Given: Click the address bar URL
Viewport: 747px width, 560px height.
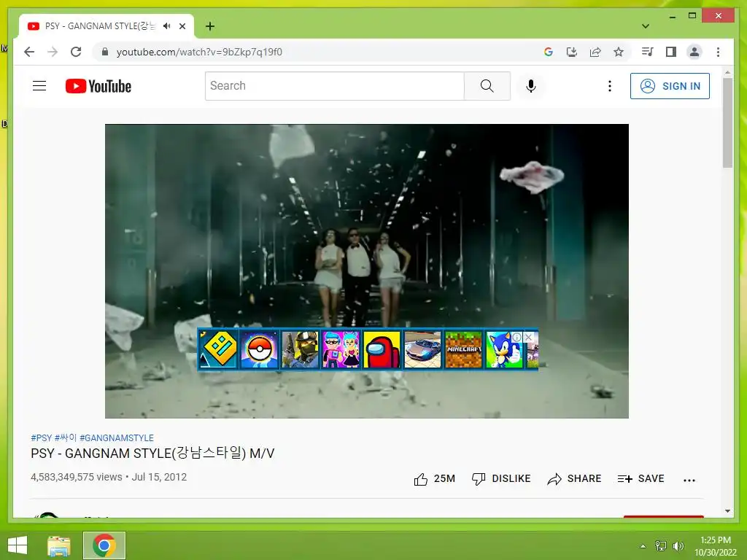Looking at the screenshot, I should pos(199,52).
